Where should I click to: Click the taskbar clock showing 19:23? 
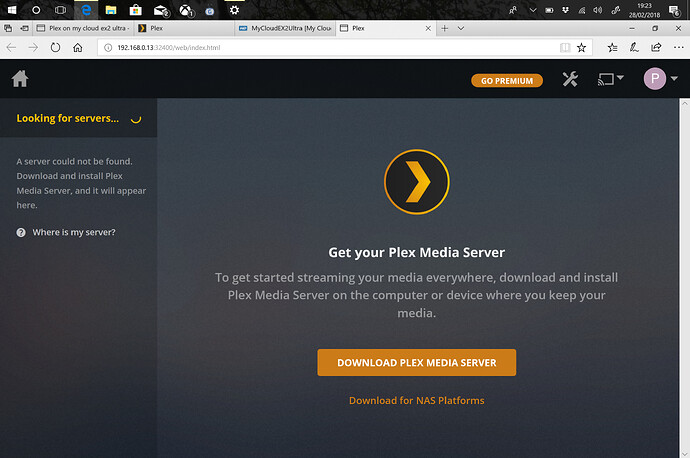point(644,10)
